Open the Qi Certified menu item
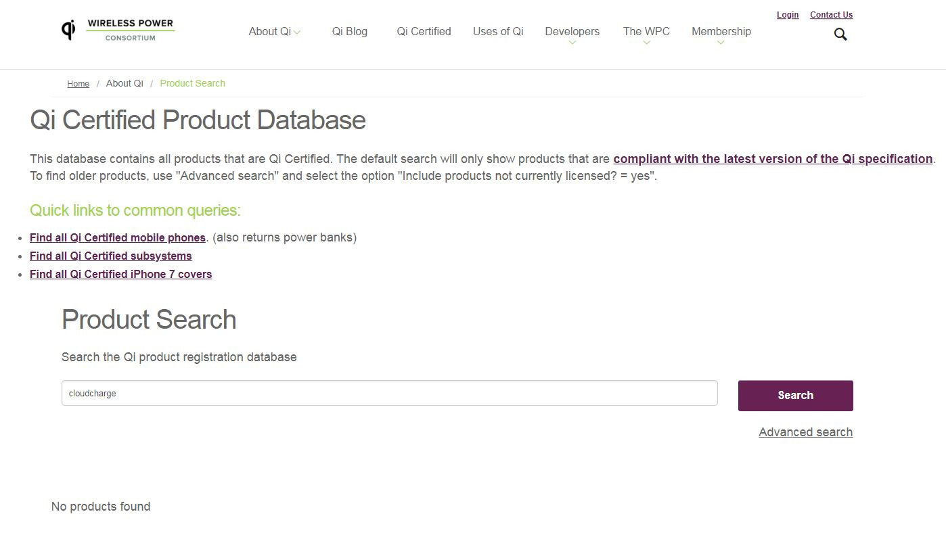The height and width of the screenshot is (560, 946). (x=424, y=31)
